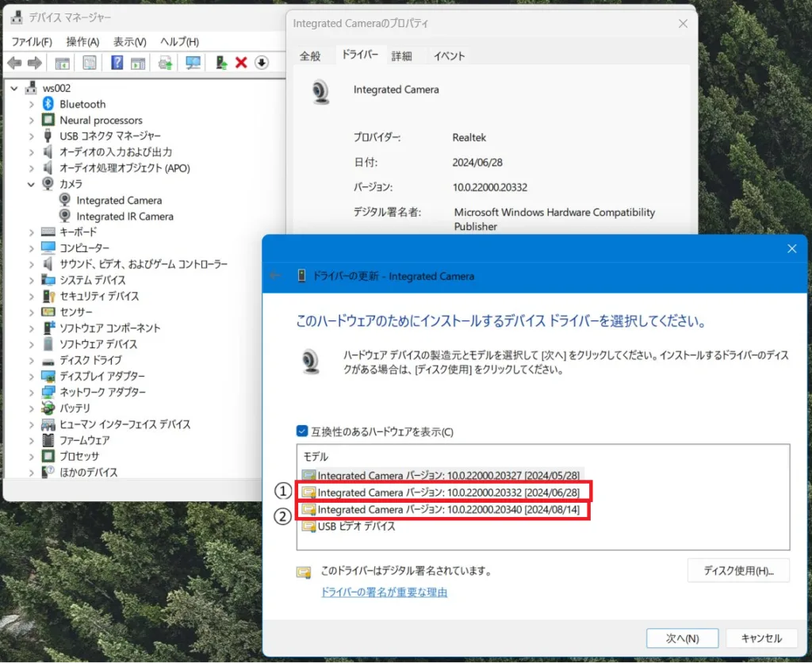Image resolution: width=812 pixels, height=663 pixels.
Task: Click the ディスク使用(H)... button
Action: coord(737,570)
